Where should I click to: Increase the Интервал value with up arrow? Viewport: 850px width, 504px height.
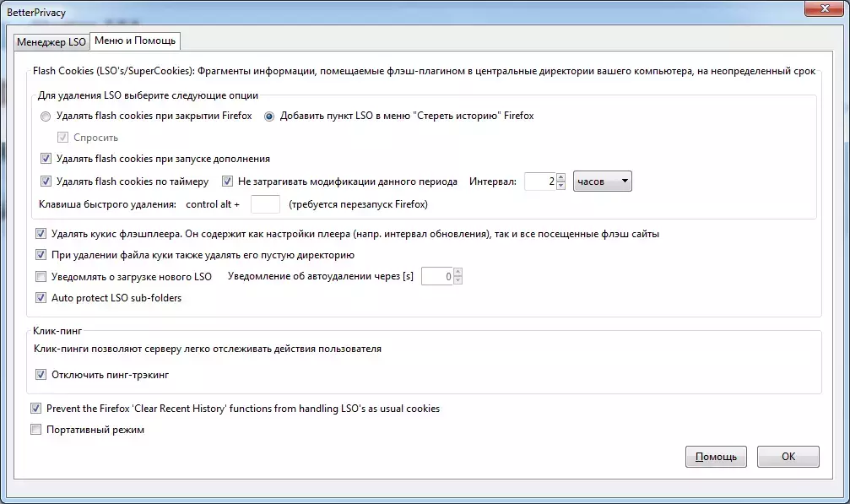pos(561,177)
